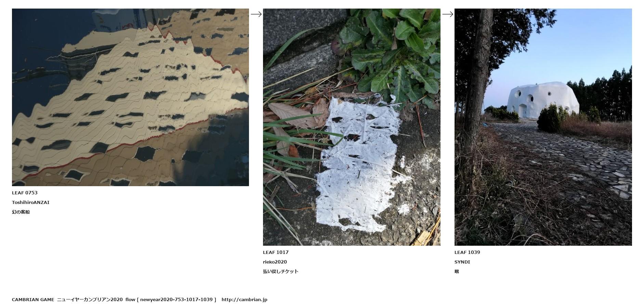Click the arrow between second and third photos
Viewport: 644px width, 308px height.
448,14
